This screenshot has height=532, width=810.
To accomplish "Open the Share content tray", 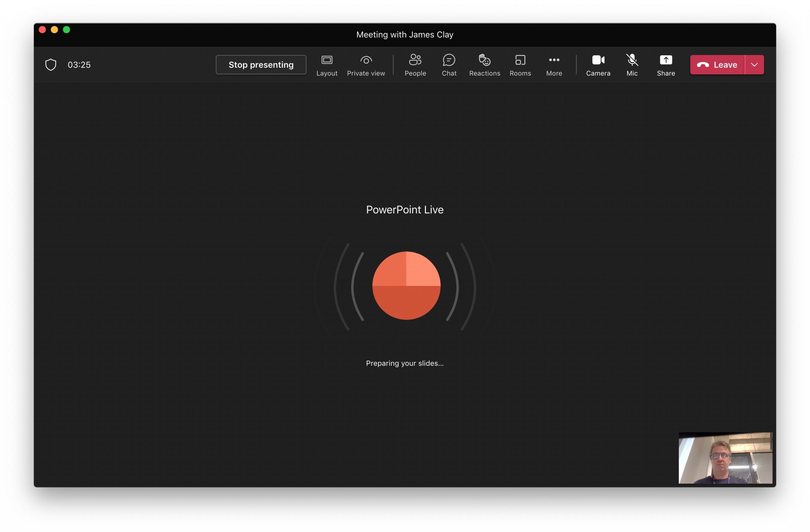I will coord(666,65).
